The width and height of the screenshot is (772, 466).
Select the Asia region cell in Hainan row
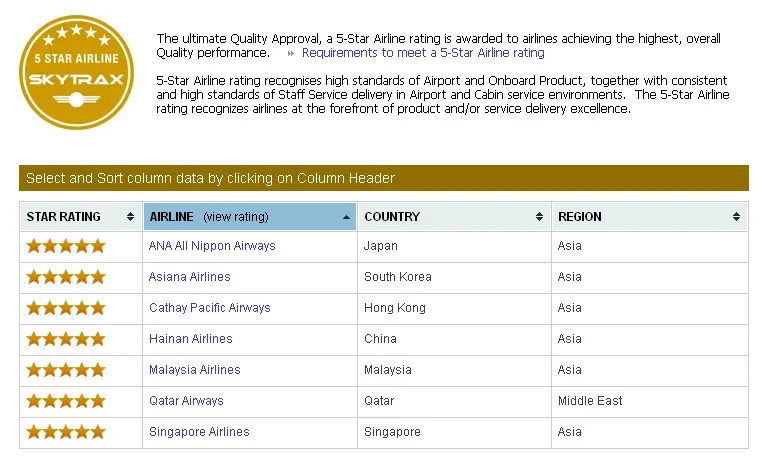(x=650, y=339)
